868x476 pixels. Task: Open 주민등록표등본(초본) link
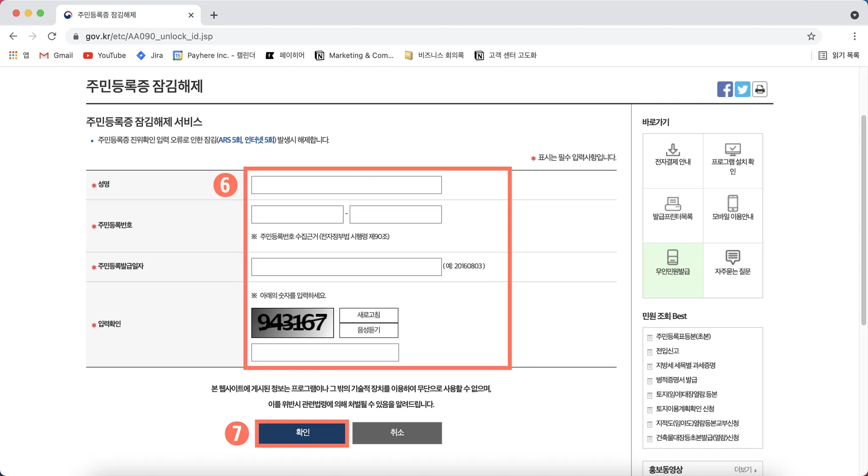point(683,337)
